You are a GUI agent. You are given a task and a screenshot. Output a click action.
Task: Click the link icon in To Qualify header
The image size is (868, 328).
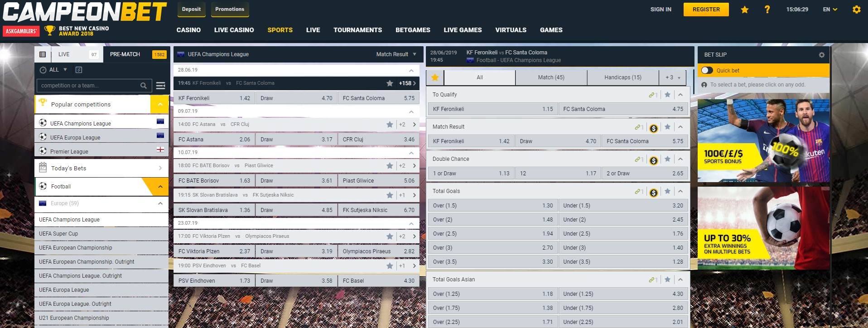[x=653, y=95]
